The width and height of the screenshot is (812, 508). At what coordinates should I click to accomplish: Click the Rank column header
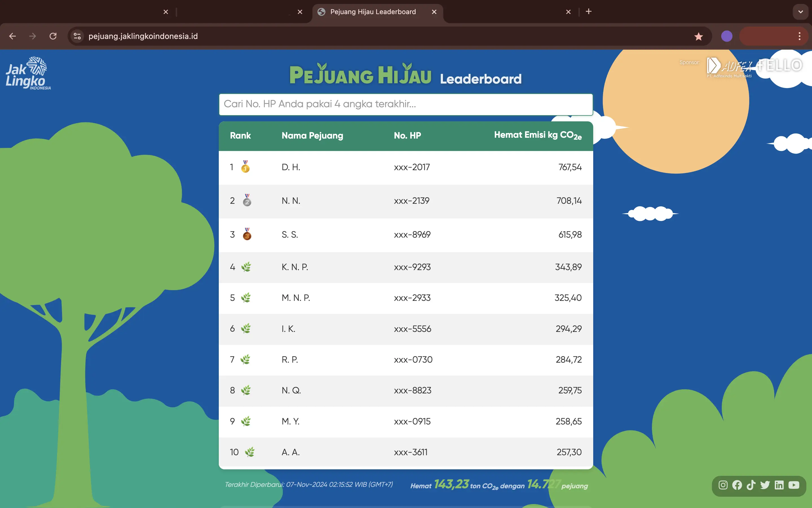240,135
